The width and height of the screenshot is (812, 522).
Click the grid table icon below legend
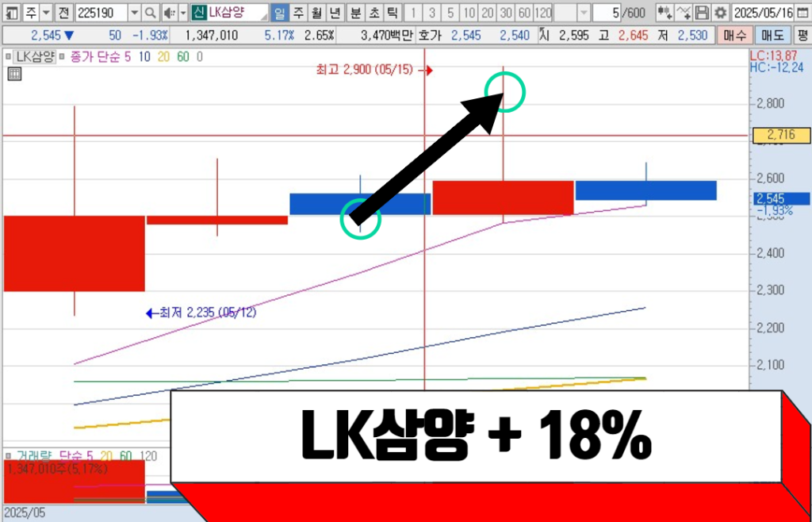(x=14, y=75)
